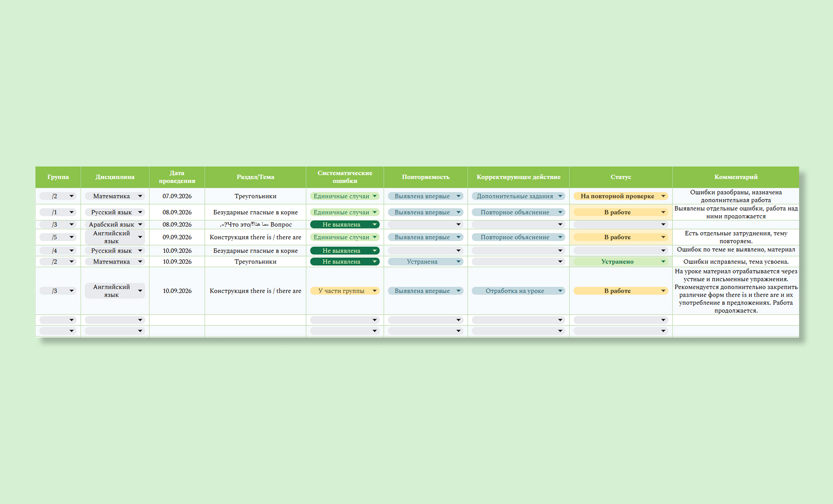Open the 'Арабский язык' discipline dropdown
Viewport: 833px width, 504px height.
point(115,224)
